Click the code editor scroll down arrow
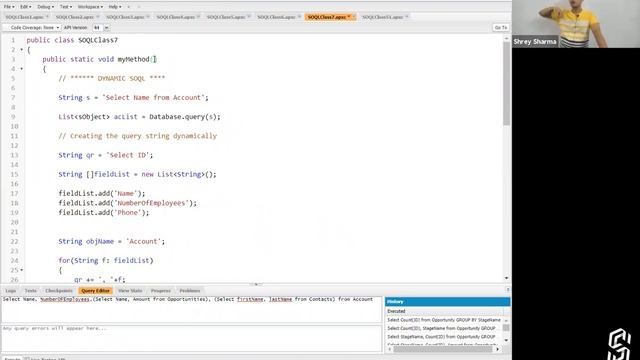Screen dimensions: 640x360 [x=506, y=278]
